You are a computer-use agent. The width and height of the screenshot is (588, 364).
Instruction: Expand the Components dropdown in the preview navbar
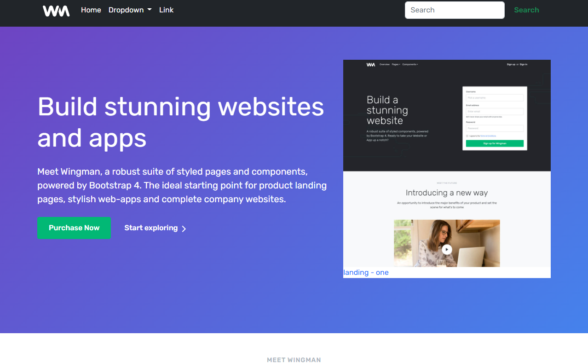(x=410, y=64)
